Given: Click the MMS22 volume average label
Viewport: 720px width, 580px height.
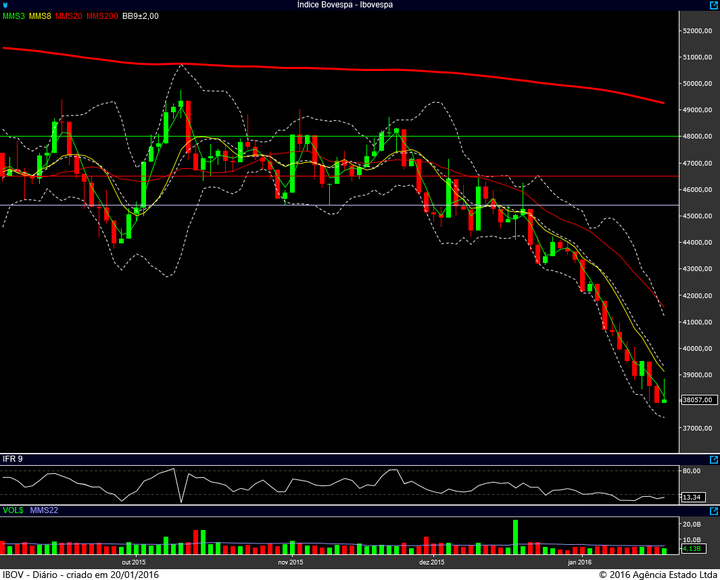Looking at the screenshot, I should click(44, 510).
